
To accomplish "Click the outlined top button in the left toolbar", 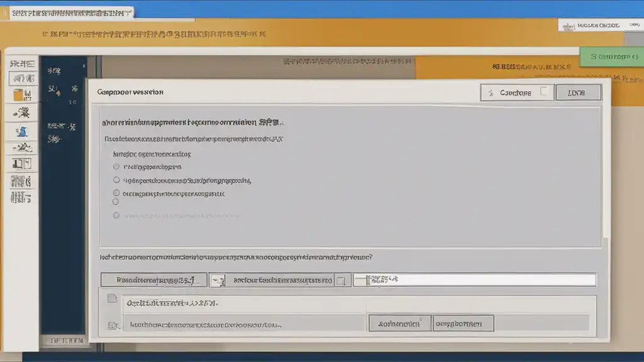I will click(23, 79).
